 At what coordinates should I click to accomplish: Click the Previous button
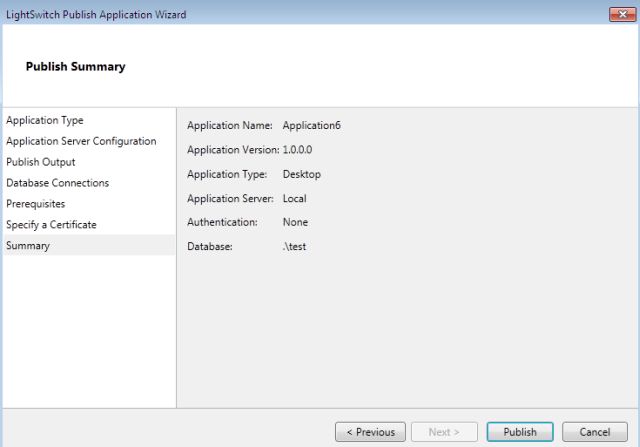[370, 432]
